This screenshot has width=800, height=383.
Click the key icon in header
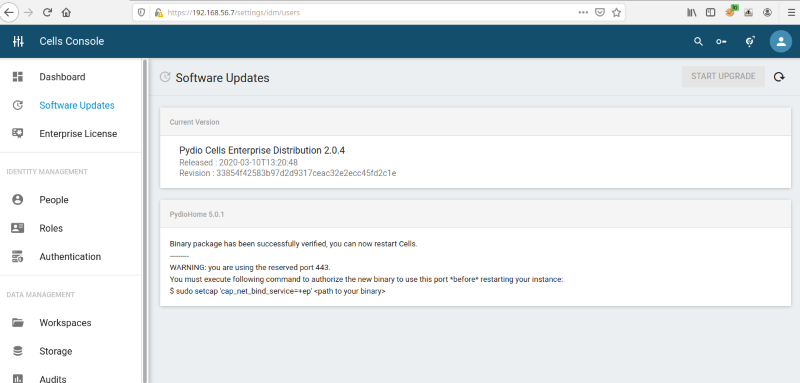(721, 42)
